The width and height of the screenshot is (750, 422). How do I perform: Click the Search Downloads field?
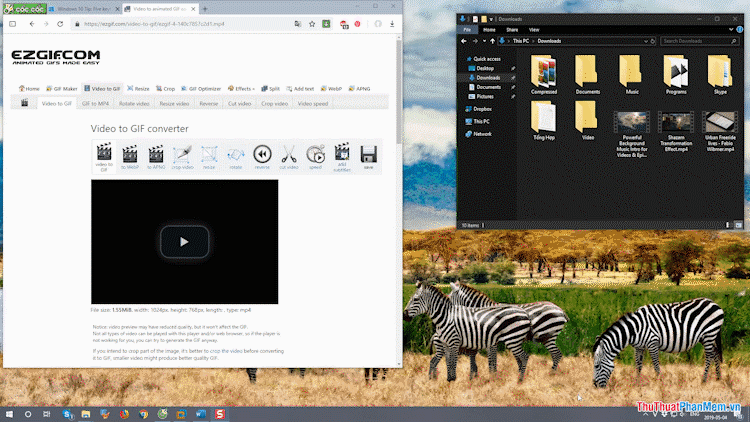pos(699,41)
